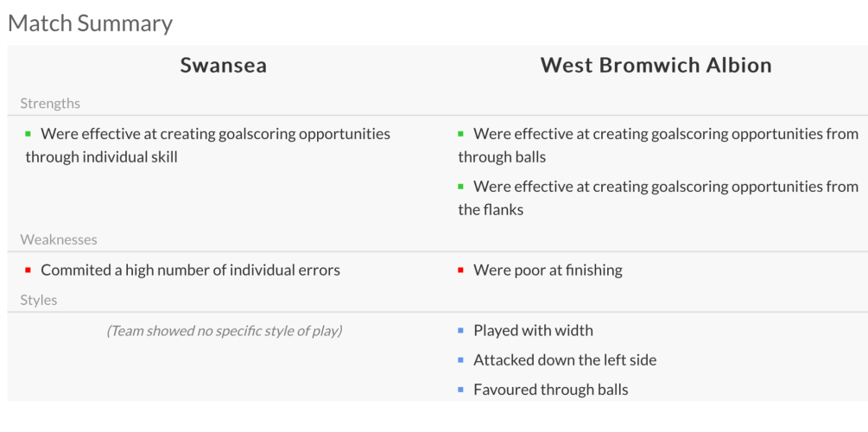This screenshot has width=868, height=432.
Task: Click 'Attacked down the left side' text
Action: 565,360
